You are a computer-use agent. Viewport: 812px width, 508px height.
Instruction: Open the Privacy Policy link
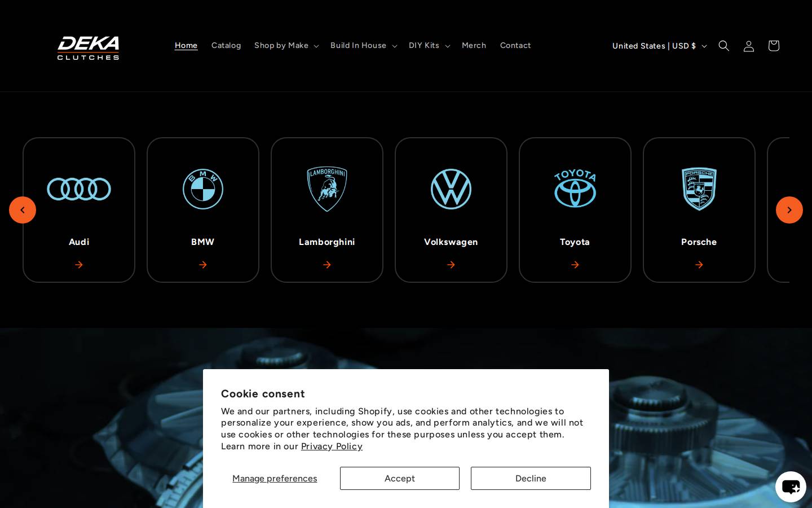332,446
